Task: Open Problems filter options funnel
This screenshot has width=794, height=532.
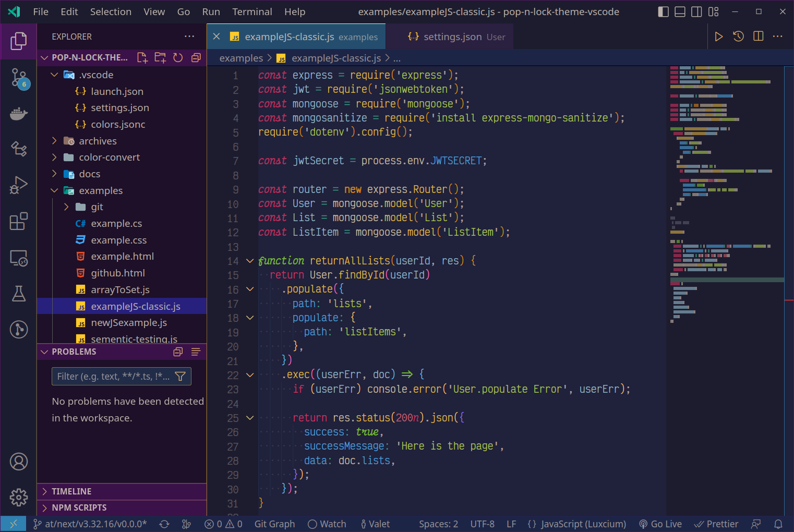Action: pyautogui.click(x=181, y=377)
